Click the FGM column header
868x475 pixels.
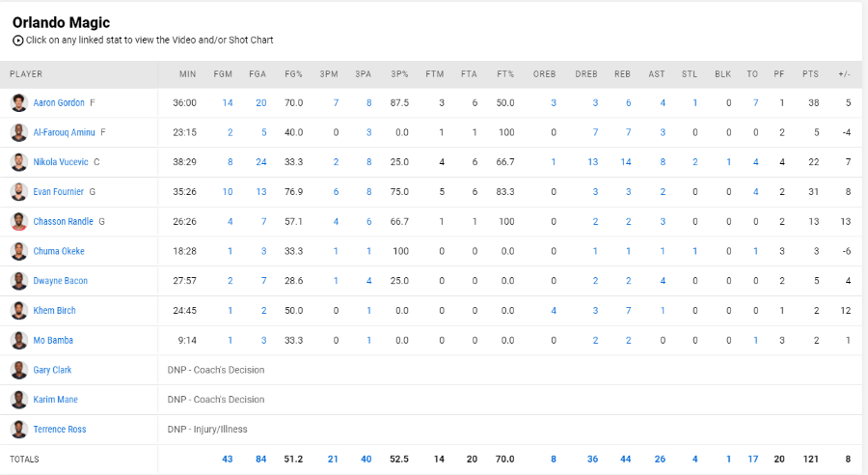(x=223, y=73)
